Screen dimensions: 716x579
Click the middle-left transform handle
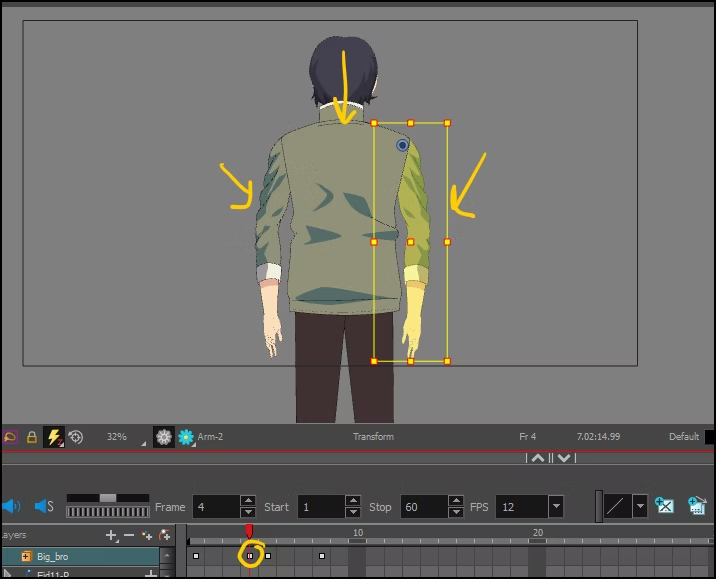pyautogui.click(x=374, y=242)
